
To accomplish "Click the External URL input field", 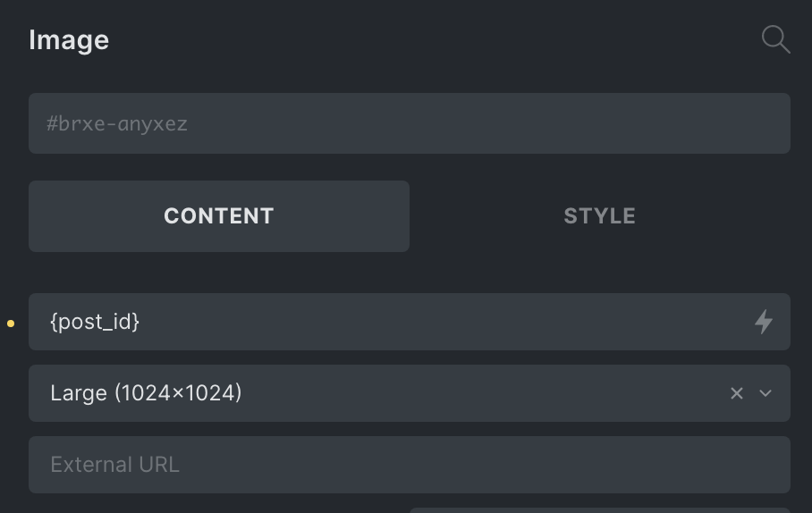I will (x=409, y=465).
